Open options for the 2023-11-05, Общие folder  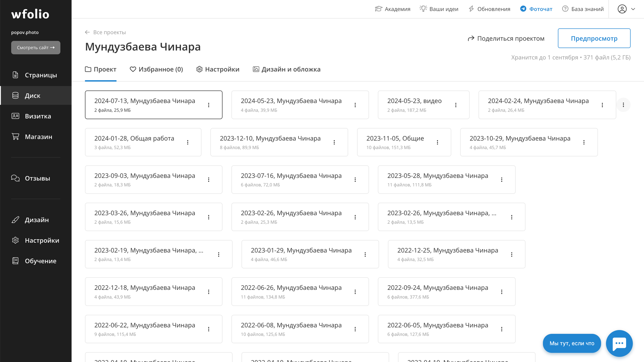click(x=437, y=142)
